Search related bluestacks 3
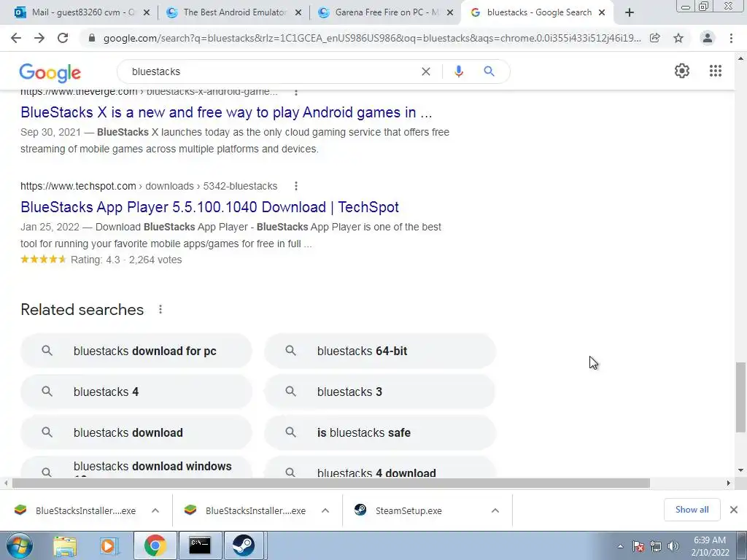 [379, 392]
